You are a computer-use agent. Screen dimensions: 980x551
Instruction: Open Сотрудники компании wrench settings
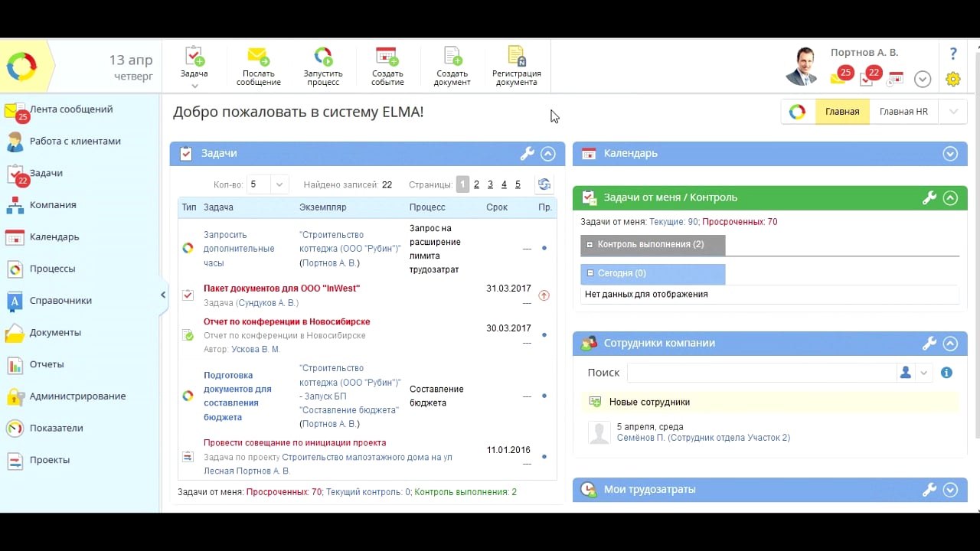[x=929, y=344]
